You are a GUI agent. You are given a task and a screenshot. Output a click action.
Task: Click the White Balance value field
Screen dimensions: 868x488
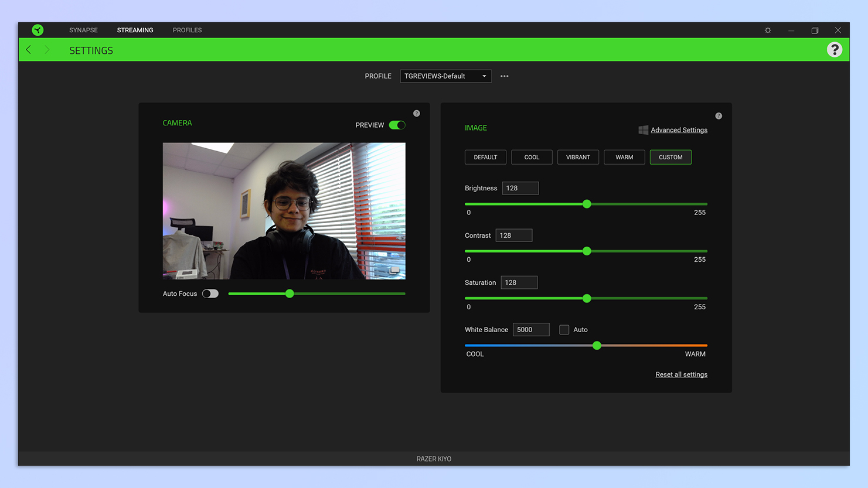[531, 330]
